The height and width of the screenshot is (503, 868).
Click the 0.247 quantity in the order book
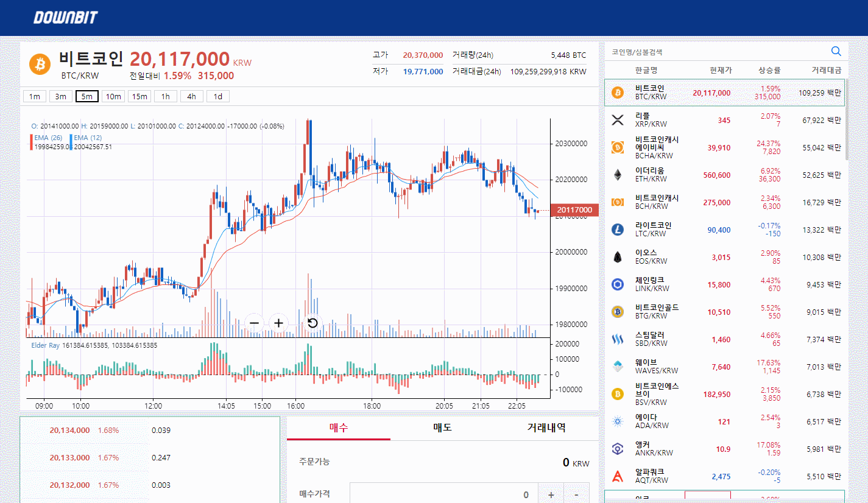161,458
